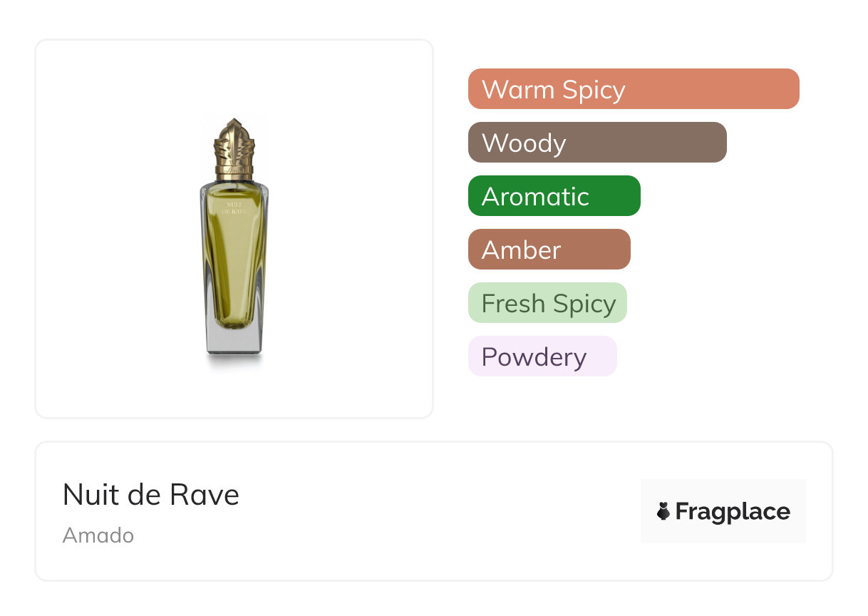Click the word Spicy in Warm Spicy

[593, 90]
